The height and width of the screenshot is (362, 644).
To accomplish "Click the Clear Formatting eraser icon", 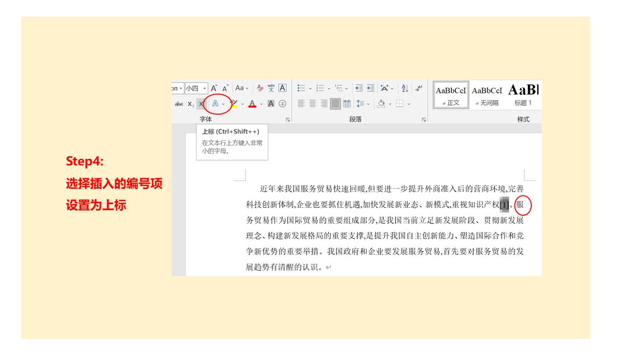I will coord(260,88).
